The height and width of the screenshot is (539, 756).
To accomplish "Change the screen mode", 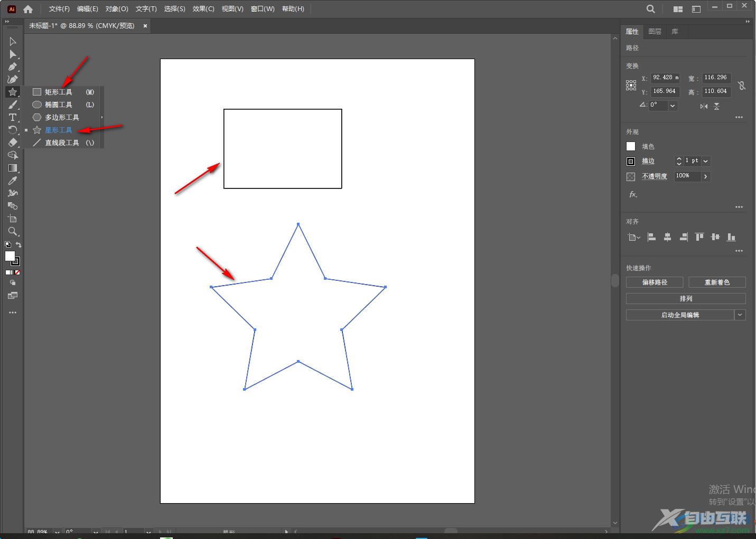I will click(x=13, y=296).
